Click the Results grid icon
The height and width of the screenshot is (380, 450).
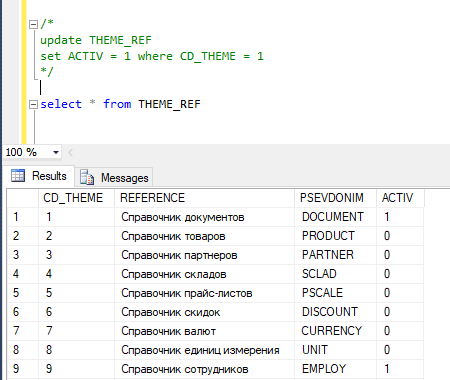click(x=18, y=175)
